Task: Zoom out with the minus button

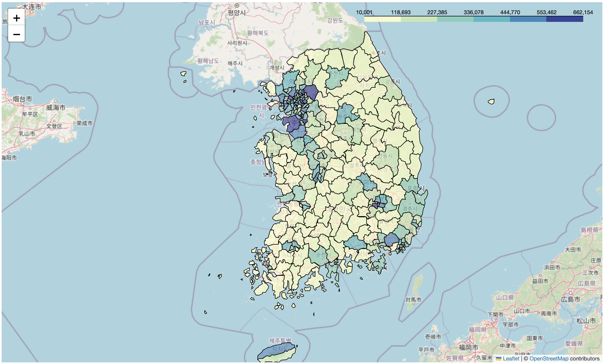Action: point(16,34)
